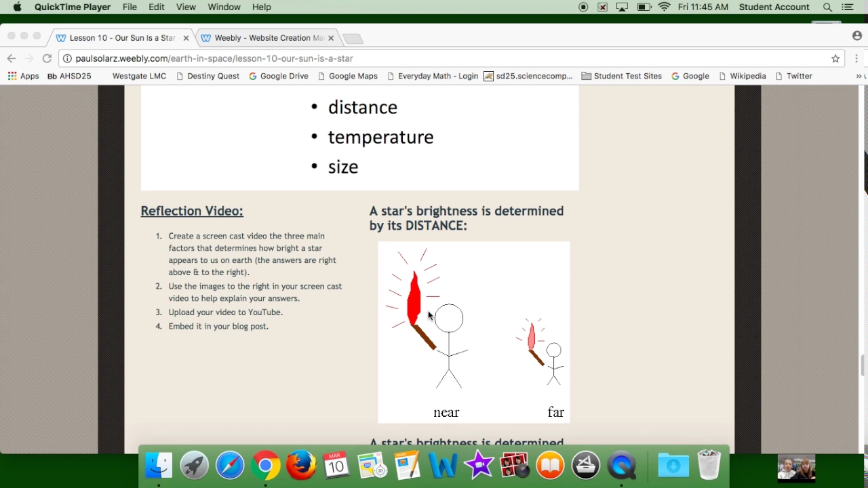This screenshot has height=488, width=868.
Task: Open the Help menu
Action: click(x=262, y=7)
